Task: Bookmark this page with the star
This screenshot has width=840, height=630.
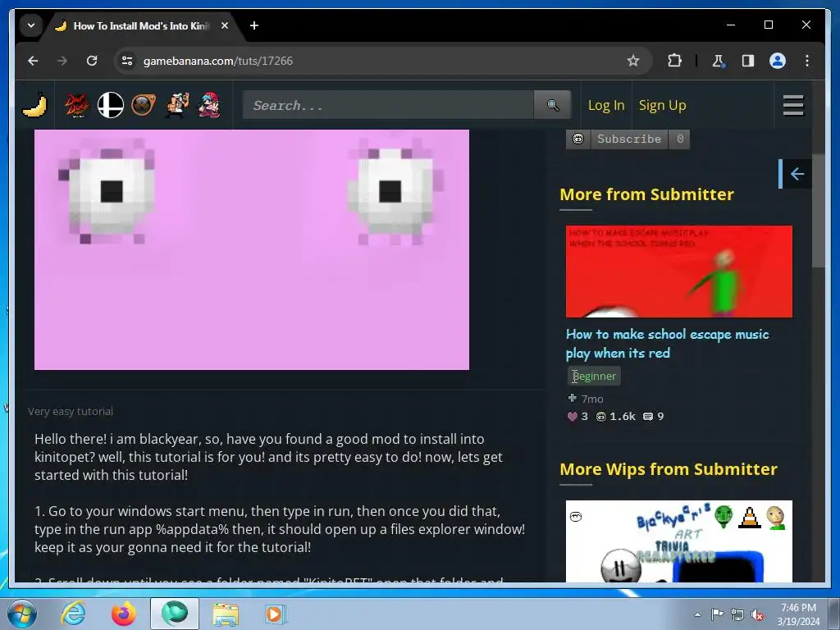Action: (632, 61)
